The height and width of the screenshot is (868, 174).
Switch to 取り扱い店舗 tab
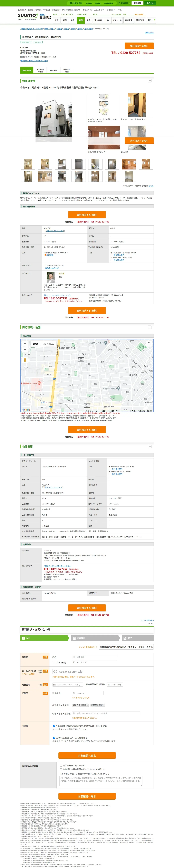67,70
